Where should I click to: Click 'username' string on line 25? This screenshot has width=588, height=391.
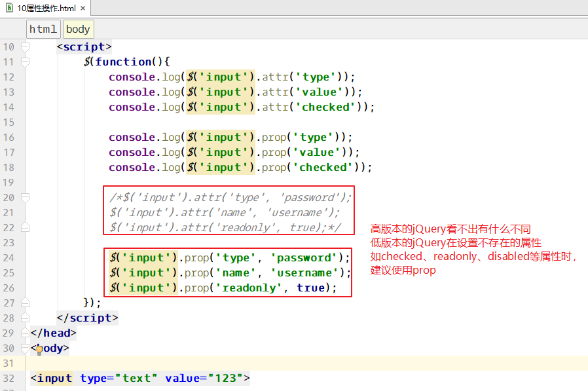click(x=304, y=273)
